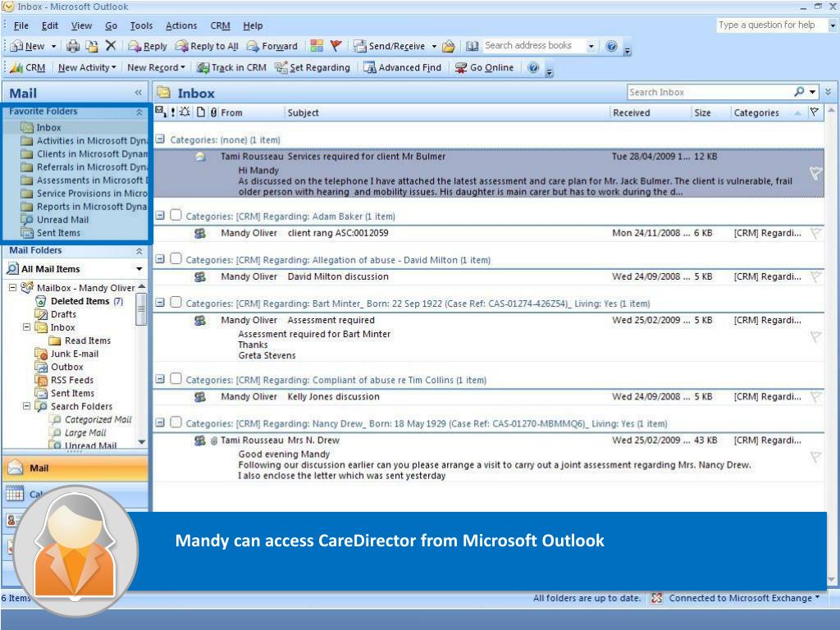
Task: Click the connection status icon in status bar
Action: pos(657,598)
